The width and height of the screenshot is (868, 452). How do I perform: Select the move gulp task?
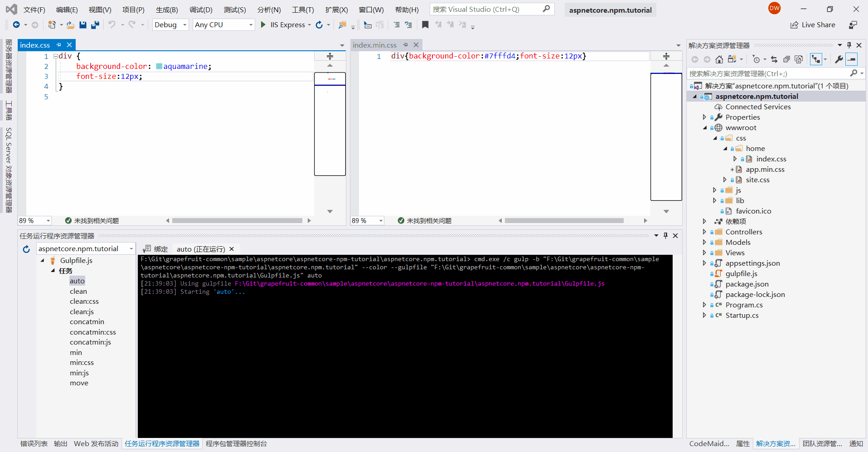pos(79,383)
